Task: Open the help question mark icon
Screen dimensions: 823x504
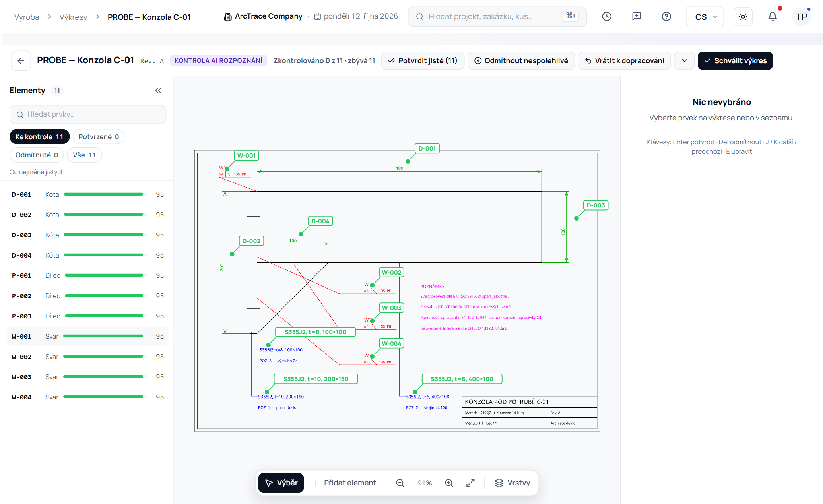Action: point(666,16)
